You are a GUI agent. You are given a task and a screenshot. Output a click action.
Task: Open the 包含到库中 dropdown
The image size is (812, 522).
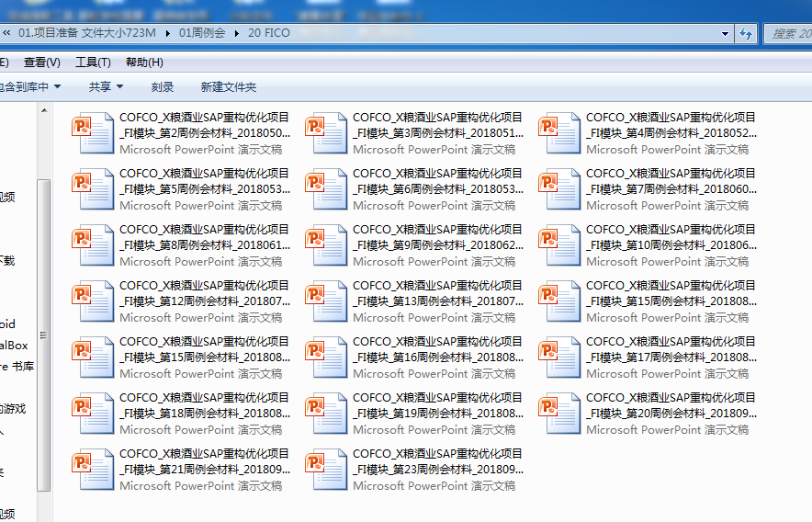pyautogui.click(x=30, y=86)
